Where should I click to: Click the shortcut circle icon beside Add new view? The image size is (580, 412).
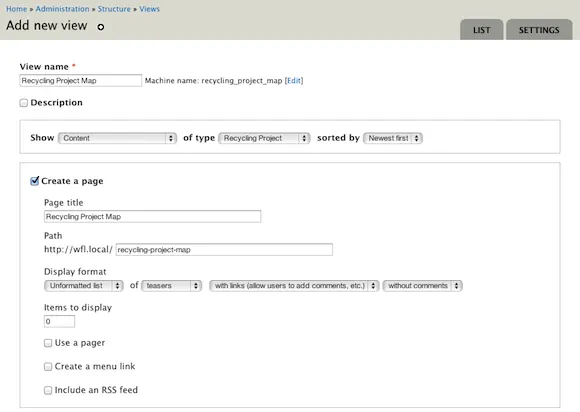point(101,27)
